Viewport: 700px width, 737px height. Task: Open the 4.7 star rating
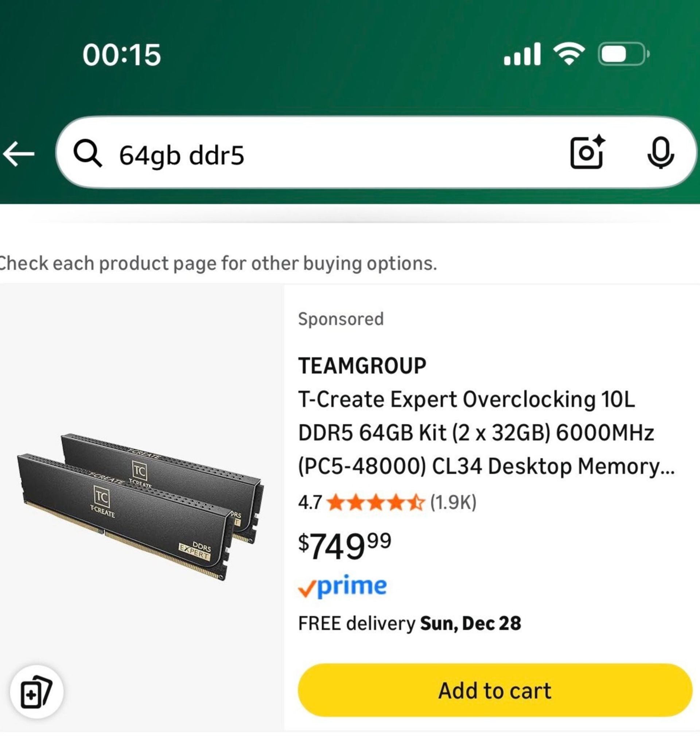[x=375, y=502]
